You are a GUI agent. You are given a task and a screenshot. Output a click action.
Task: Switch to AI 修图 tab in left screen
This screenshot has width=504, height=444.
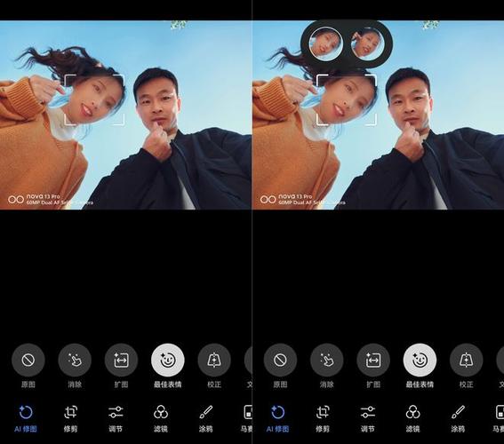coord(26,418)
